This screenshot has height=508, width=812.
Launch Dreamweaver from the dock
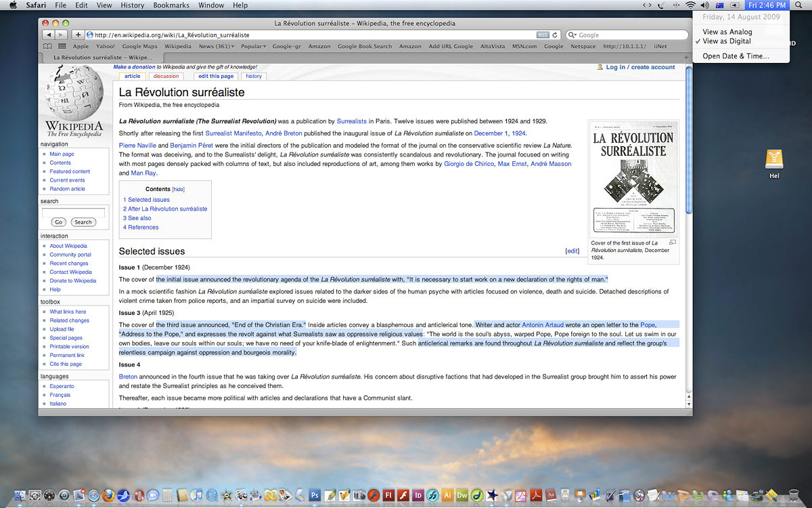click(462, 495)
